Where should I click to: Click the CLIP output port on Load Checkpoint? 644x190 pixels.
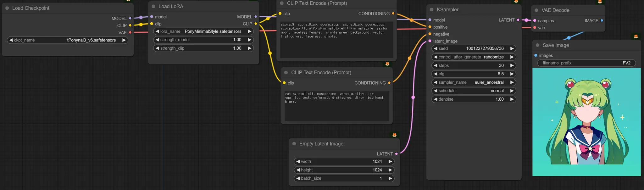[130, 25]
